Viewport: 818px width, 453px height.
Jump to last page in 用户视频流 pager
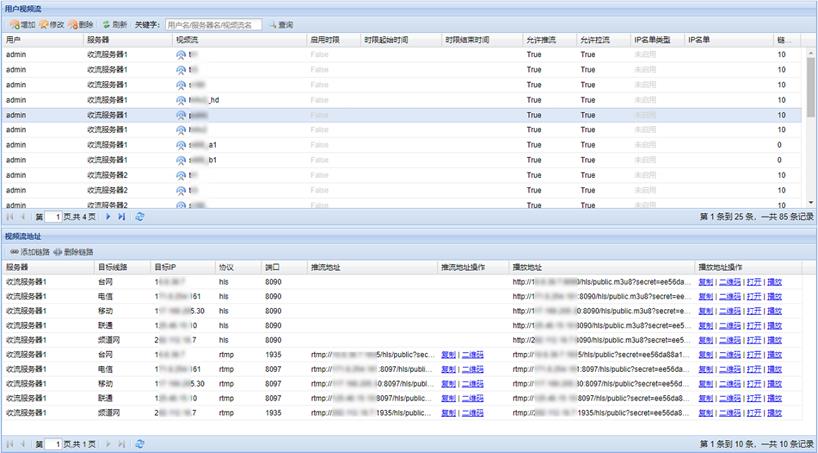pyautogui.click(x=122, y=217)
